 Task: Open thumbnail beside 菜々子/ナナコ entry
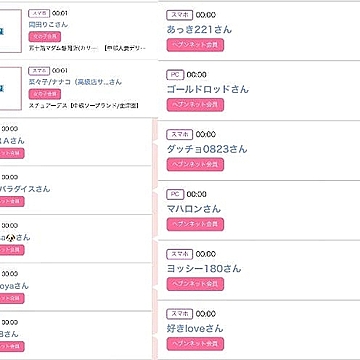10,88
